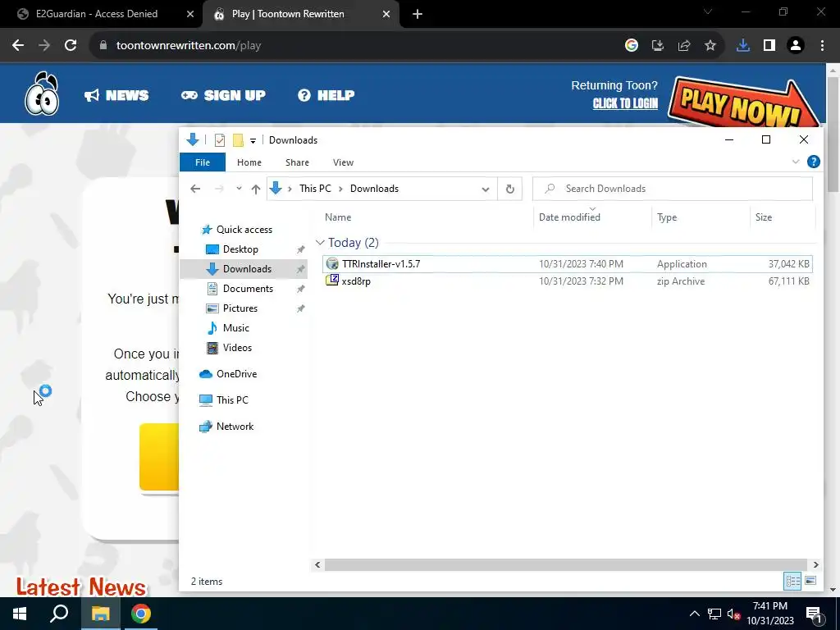The height and width of the screenshot is (630, 840).
Task: Open the Share ribbon tab
Action: [x=297, y=162]
